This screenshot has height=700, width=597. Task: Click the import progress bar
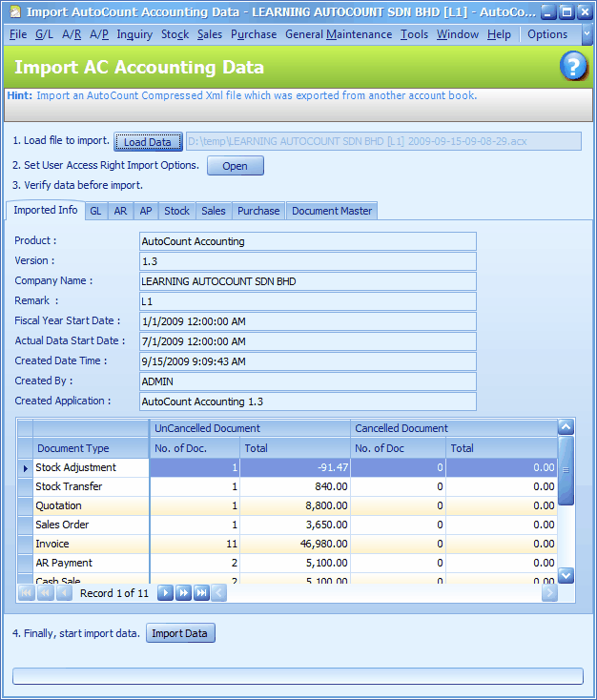[298, 676]
